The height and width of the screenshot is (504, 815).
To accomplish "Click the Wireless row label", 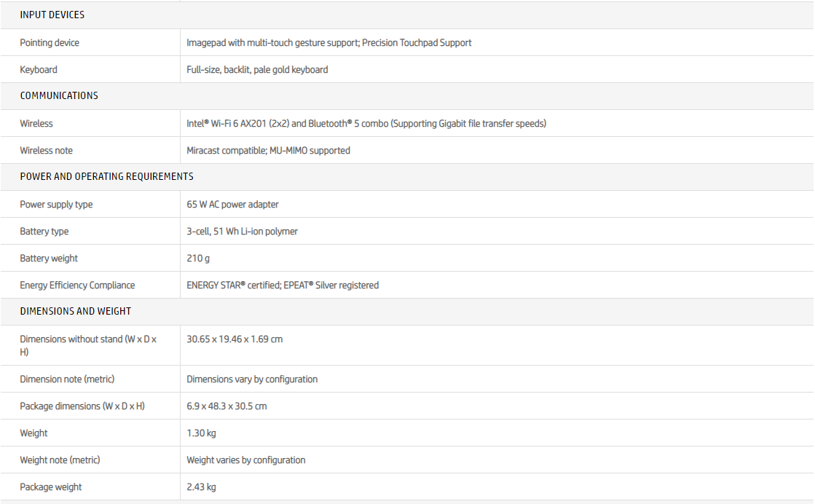I will 36,124.
